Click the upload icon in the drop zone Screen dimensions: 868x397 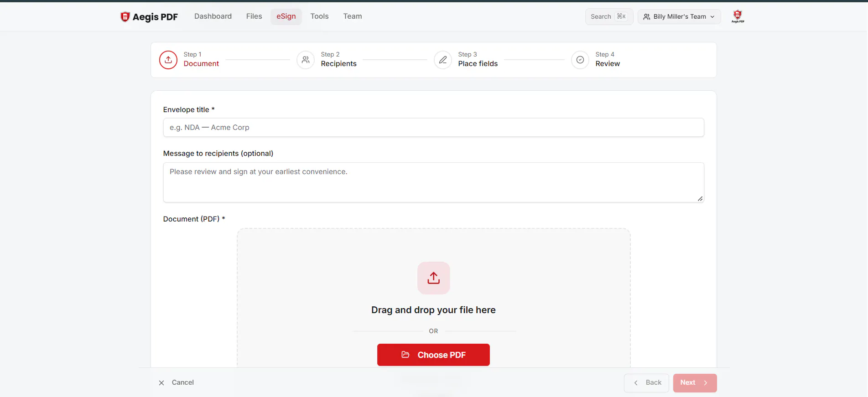tap(434, 278)
